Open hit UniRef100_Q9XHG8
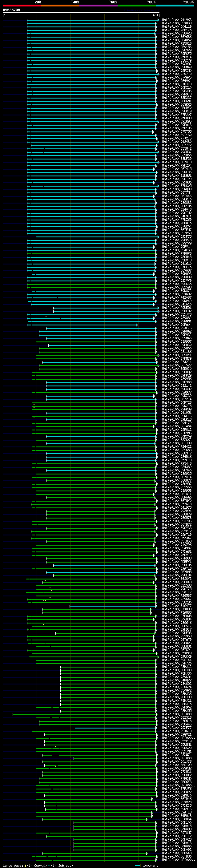 pos(177,23)
